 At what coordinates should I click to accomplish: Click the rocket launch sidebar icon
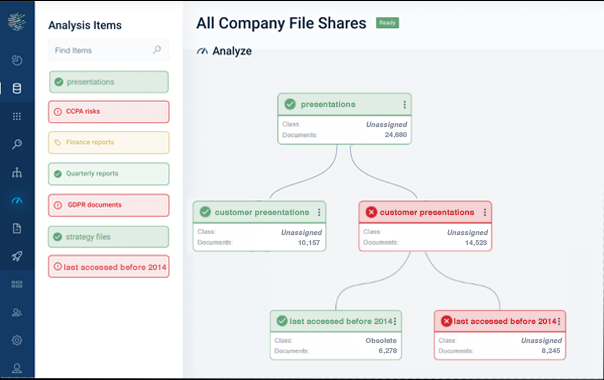(x=17, y=256)
